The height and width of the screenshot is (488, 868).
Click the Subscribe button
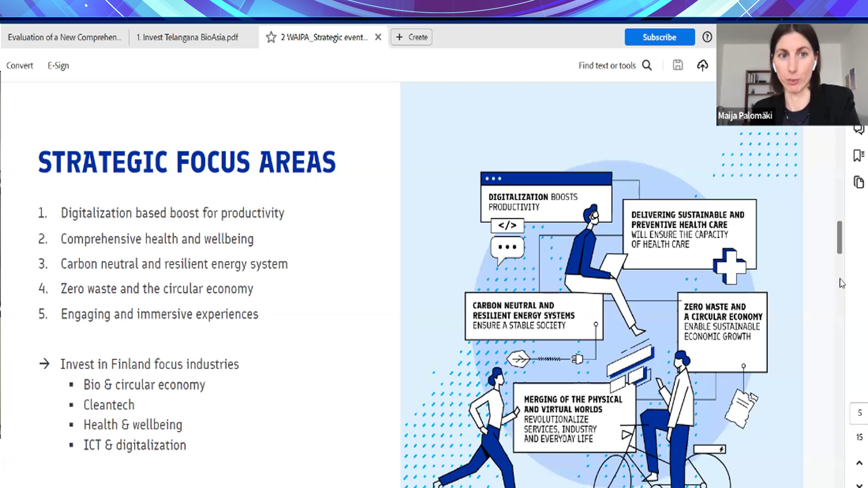pyautogui.click(x=659, y=37)
